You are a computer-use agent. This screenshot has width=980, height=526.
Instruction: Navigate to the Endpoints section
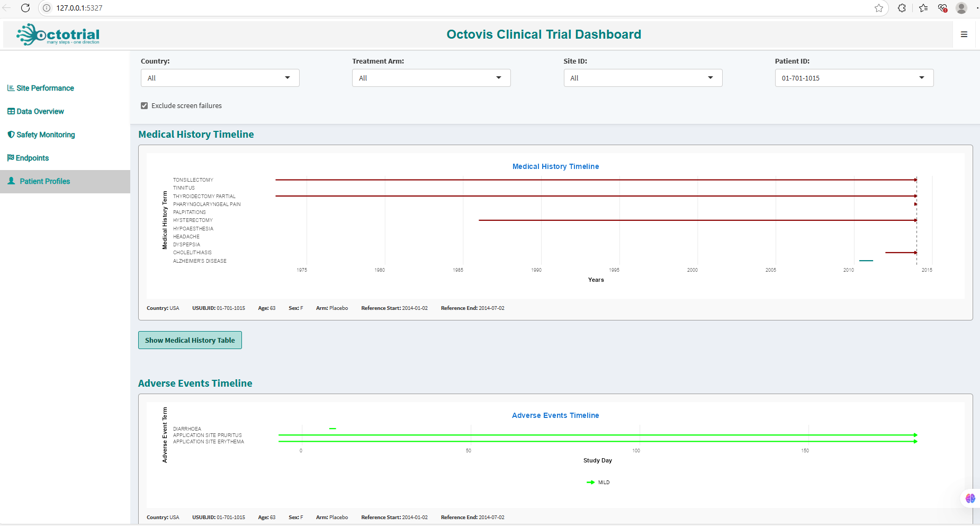tap(32, 158)
